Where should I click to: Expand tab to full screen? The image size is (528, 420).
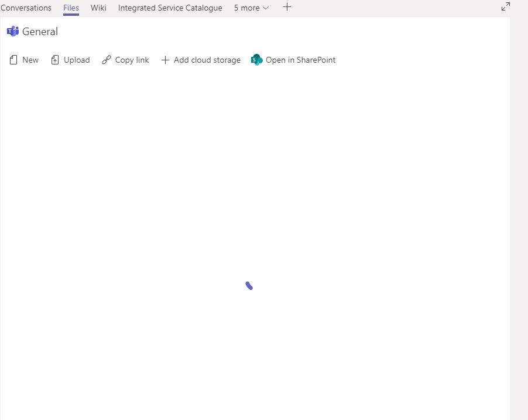pos(505,6)
